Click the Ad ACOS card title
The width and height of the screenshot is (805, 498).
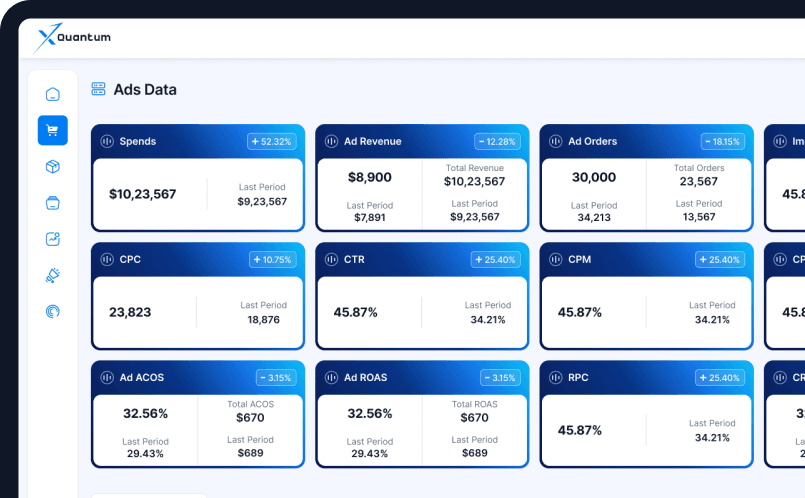tap(142, 377)
